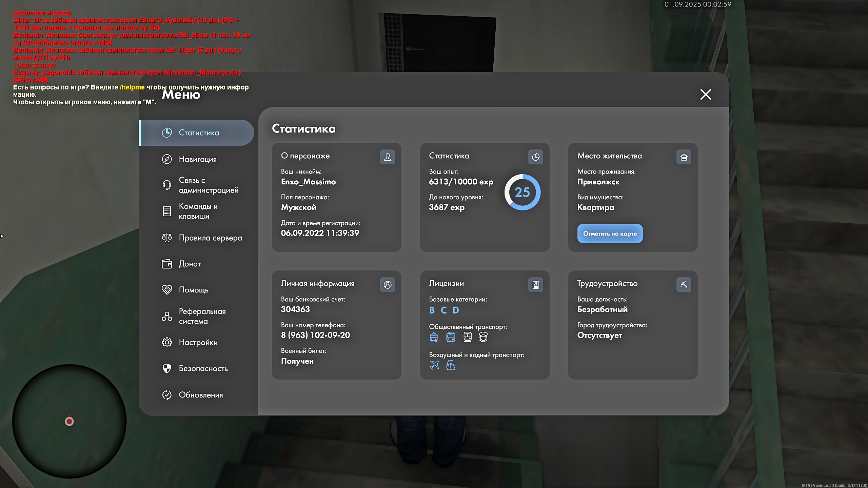Open Связь с администрацией section

[208, 185]
